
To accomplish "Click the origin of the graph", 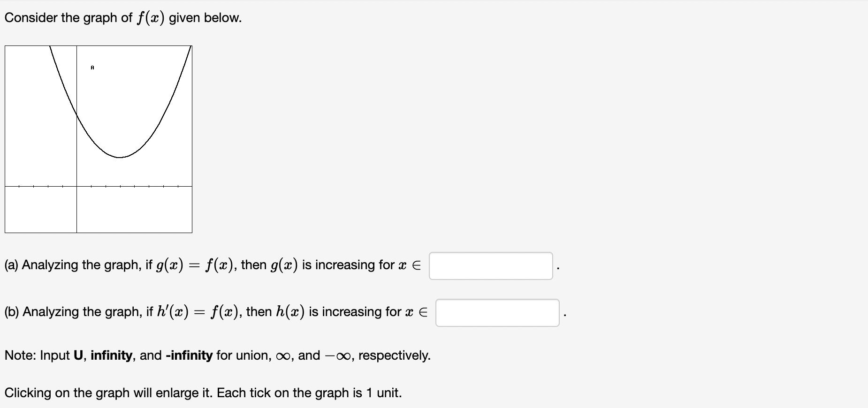I will pos(76,186).
